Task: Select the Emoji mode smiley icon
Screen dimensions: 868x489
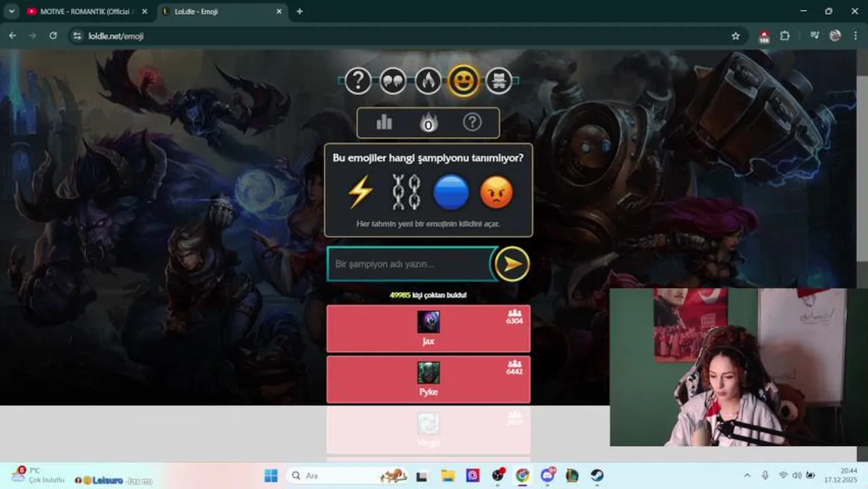Action: click(x=463, y=81)
